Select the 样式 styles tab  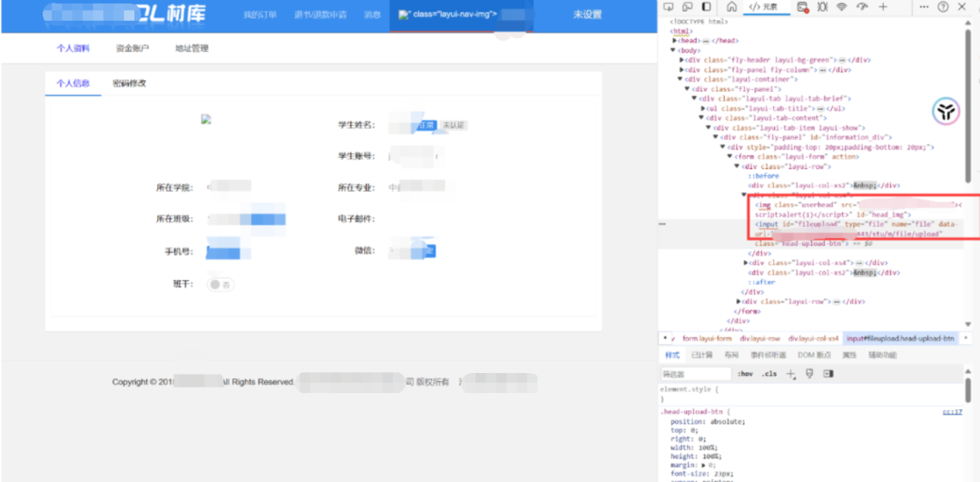click(672, 355)
